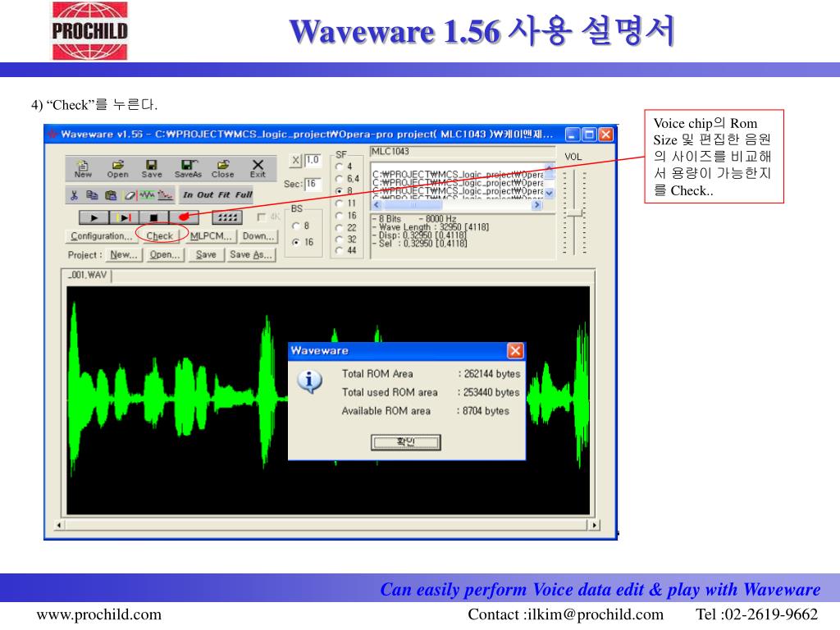Select the Copy icon
The width and height of the screenshot is (840, 630).
(92, 195)
